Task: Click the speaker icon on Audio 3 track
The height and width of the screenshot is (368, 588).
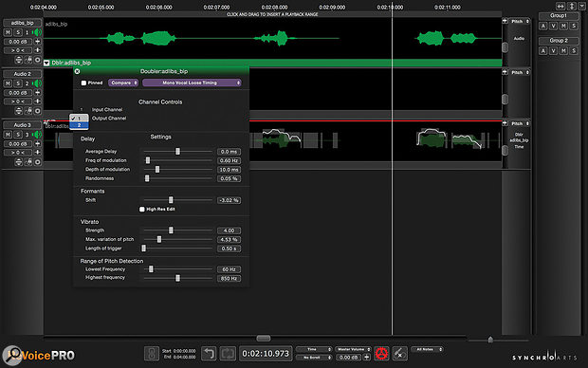Action: 37,135
